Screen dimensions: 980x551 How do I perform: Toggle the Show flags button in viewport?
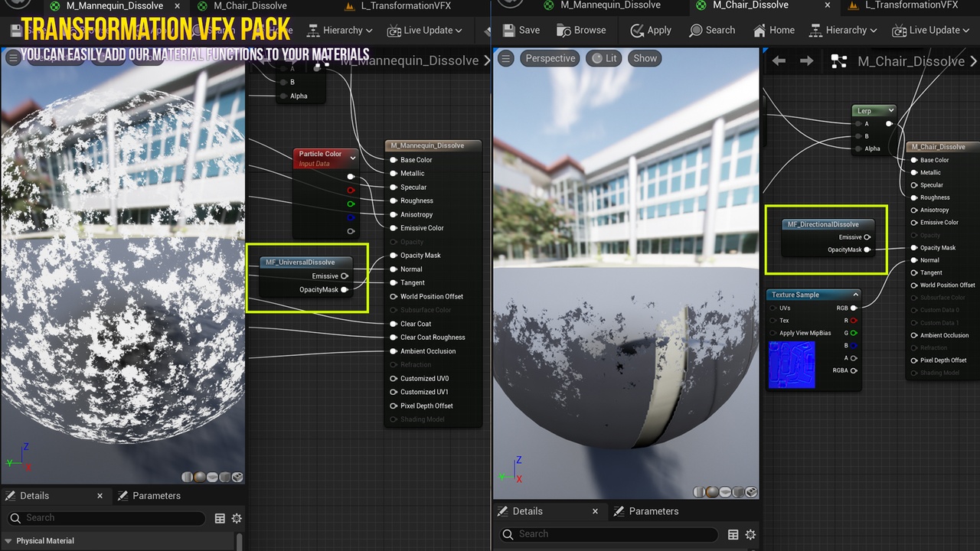pos(644,58)
